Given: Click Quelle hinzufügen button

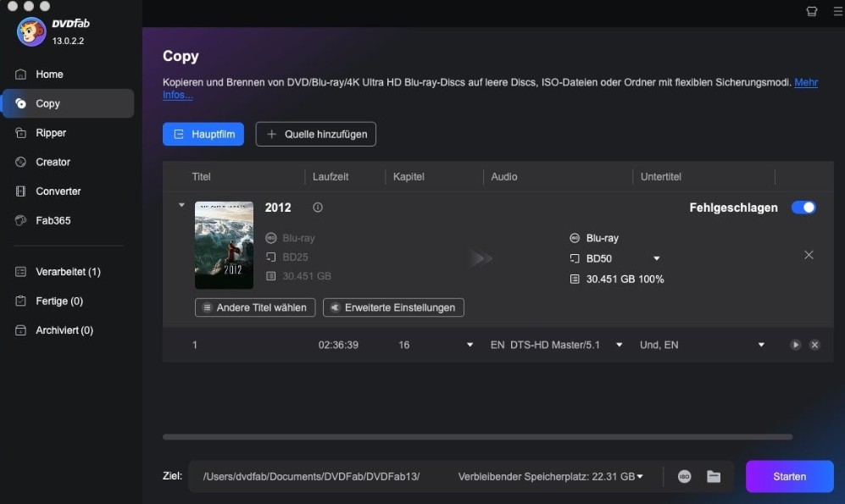Looking at the screenshot, I should [x=316, y=134].
